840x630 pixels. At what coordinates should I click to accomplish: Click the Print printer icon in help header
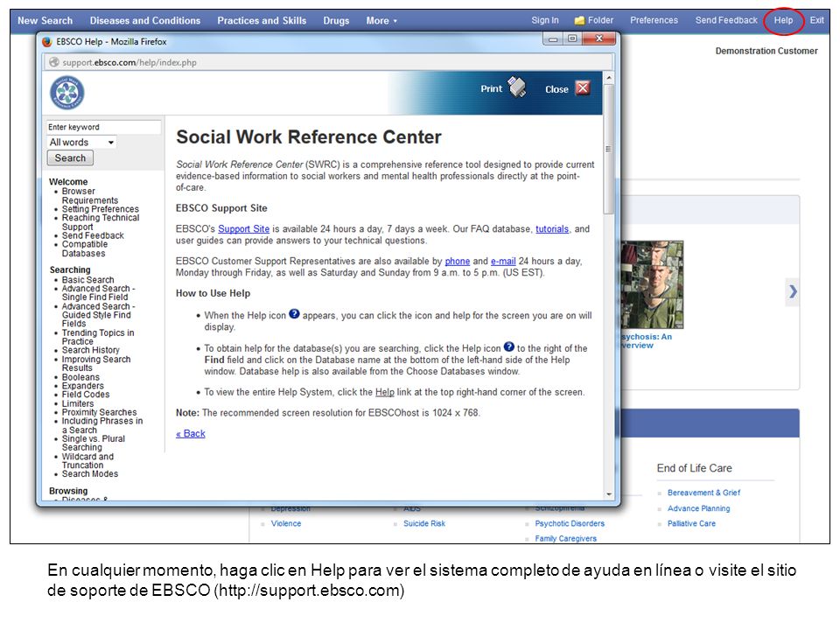(x=517, y=87)
